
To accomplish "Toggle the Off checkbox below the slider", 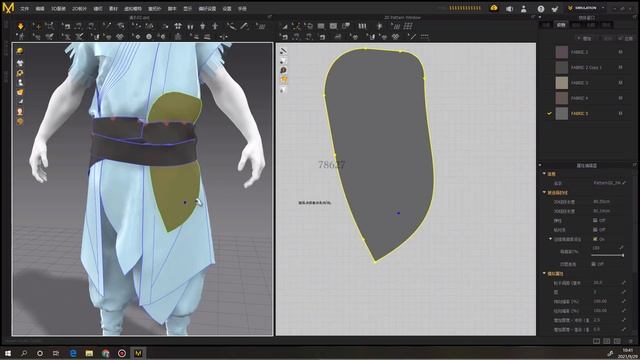I will click(594, 264).
